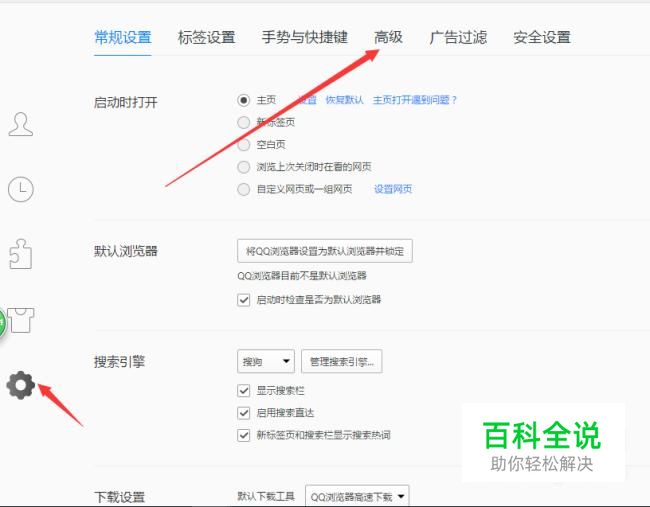Click the 设置网页 link

[393, 189]
